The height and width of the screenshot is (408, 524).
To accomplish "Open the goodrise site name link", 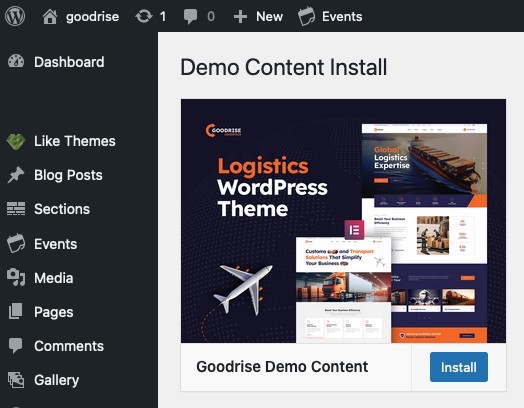I will tap(93, 16).
